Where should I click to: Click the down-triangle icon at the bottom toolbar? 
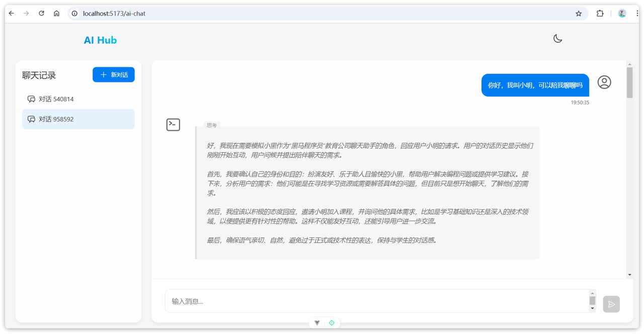(x=317, y=323)
